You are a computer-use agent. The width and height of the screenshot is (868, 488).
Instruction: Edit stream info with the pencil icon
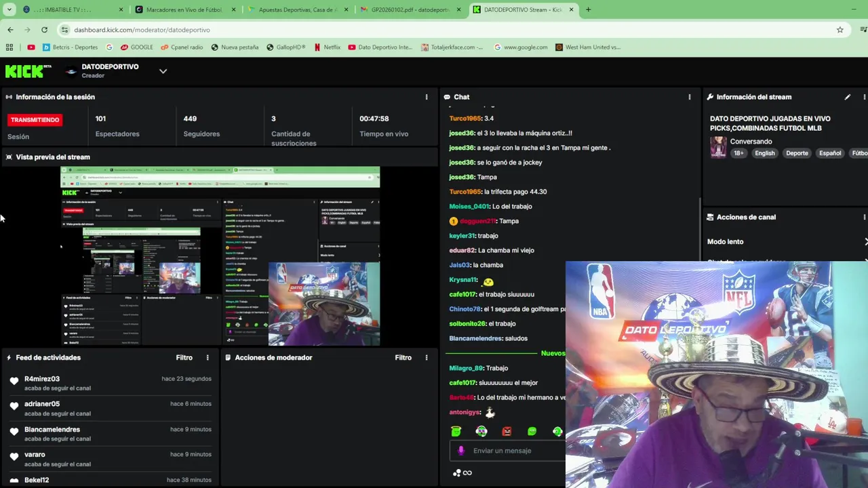(x=847, y=97)
